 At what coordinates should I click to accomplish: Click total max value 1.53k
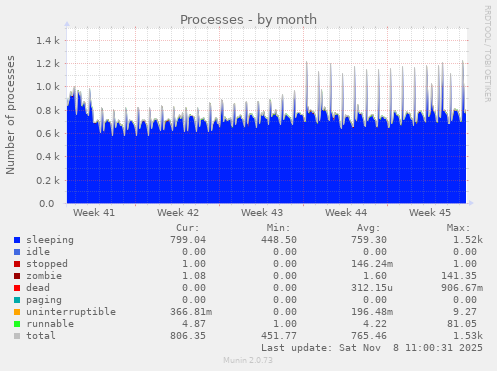[468, 336]
